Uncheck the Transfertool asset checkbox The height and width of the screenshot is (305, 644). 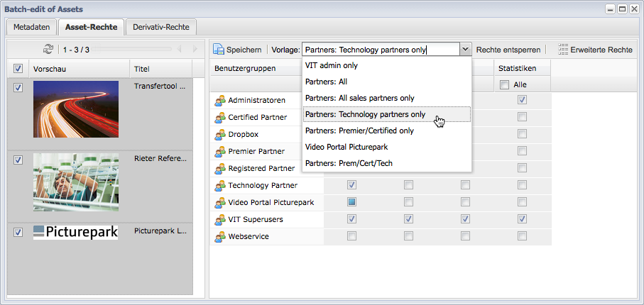tap(18, 87)
